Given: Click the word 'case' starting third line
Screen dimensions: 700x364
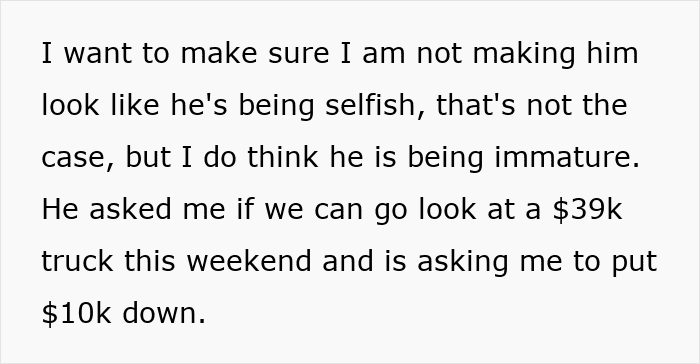Looking at the screenshot, I should [74, 158].
